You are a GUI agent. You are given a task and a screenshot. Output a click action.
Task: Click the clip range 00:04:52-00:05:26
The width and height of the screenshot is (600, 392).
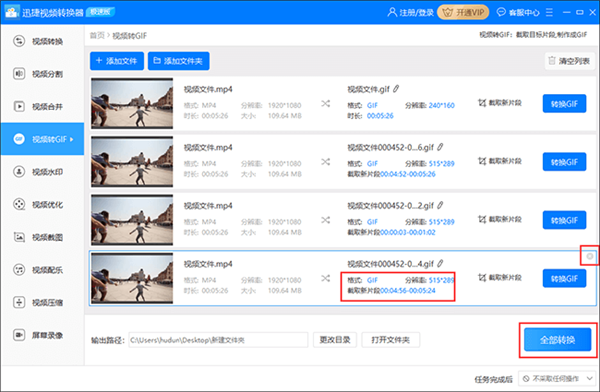(x=408, y=174)
